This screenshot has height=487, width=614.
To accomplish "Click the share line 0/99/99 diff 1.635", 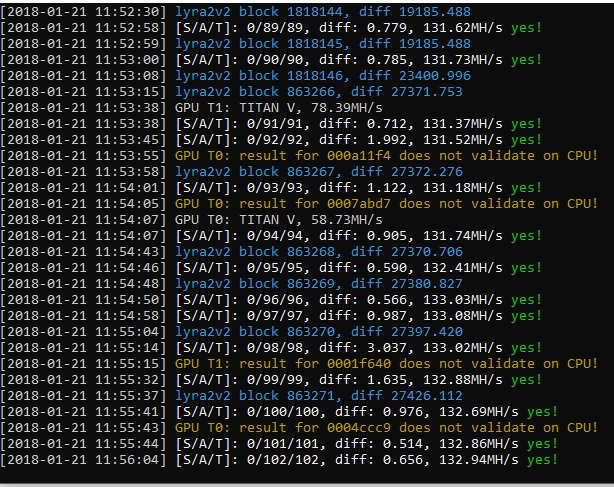I will click(271, 380).
